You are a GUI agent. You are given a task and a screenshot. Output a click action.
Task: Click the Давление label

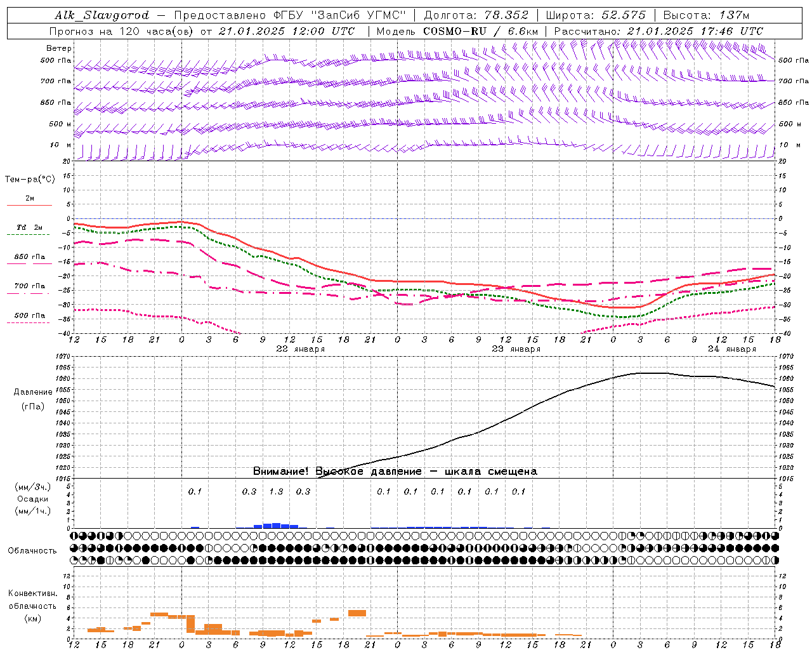(x=33, y=392)
